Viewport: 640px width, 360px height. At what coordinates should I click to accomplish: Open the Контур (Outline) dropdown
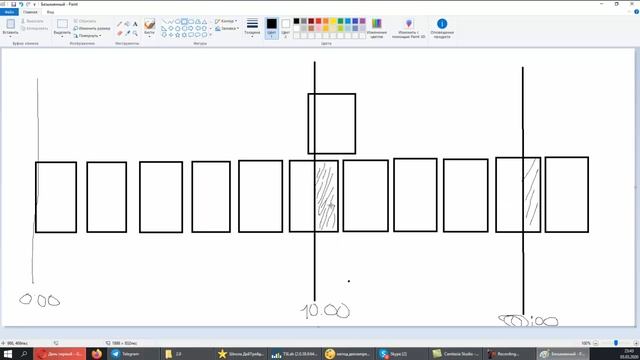(226, 21)
